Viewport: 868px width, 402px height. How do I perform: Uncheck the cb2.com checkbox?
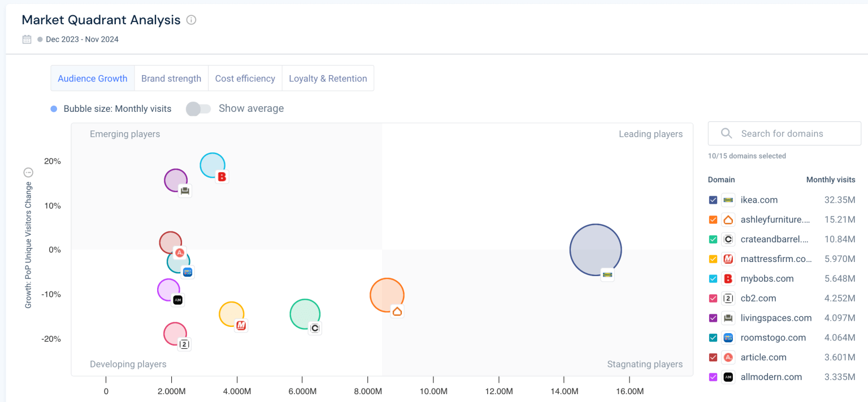713,298
